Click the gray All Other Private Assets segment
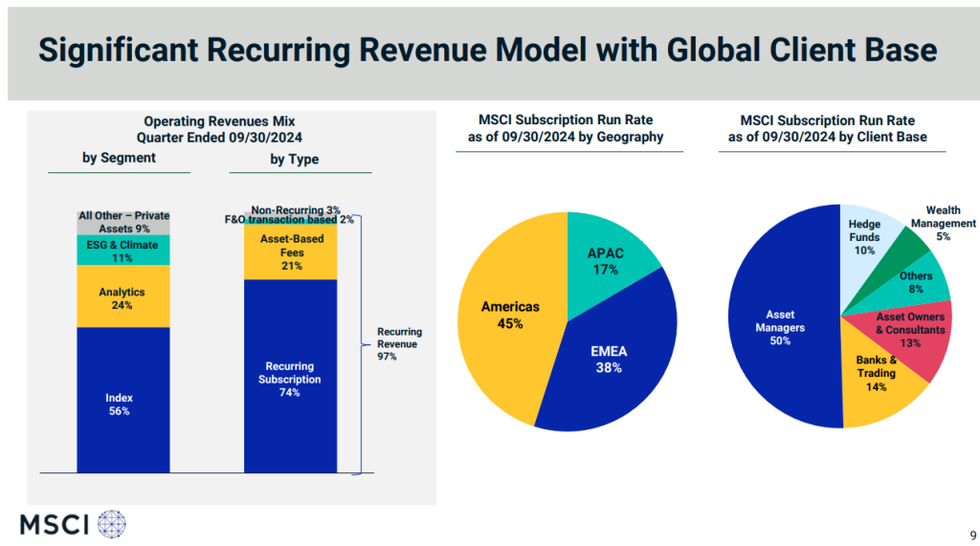980x546 pixels. 123,222
